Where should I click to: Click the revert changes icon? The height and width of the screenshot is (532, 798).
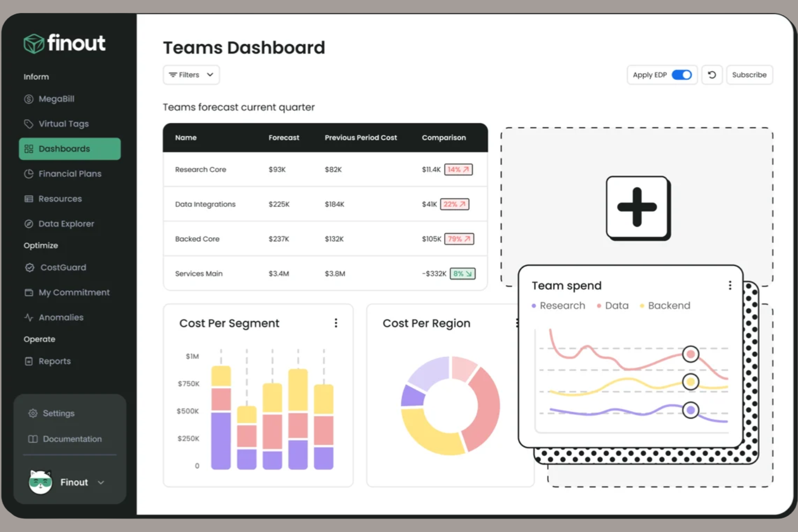[x=712, y=74]
